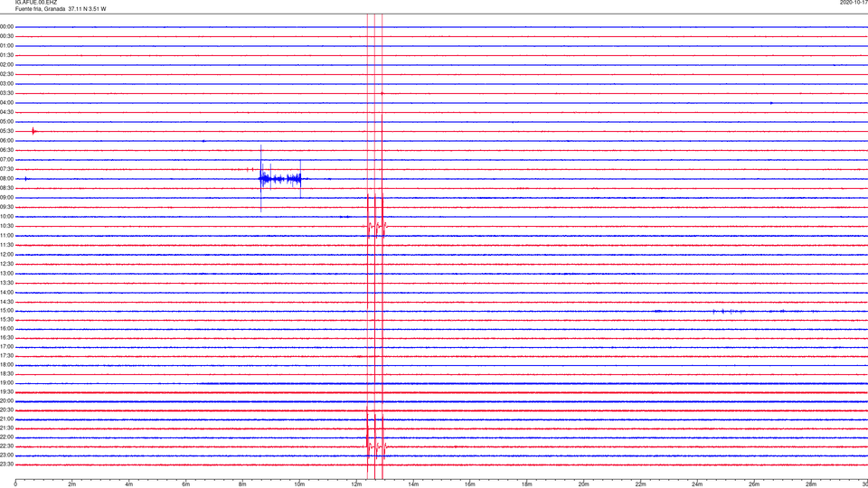Select the 01:30 time row label
Image resolution: width=868 pixels, height=488 pixels.
[6, 55]
